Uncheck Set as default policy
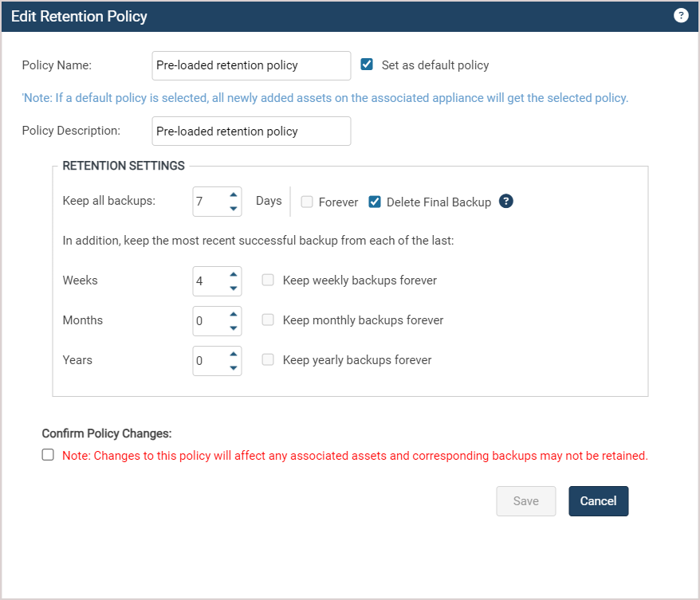The image size is (700, 600). (367, 65)
